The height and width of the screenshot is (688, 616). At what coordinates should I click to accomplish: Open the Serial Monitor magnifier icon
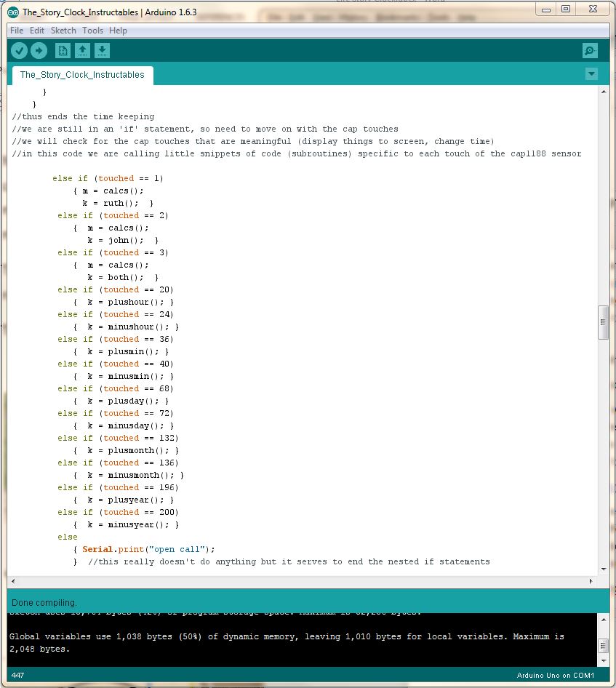[590, 51]
